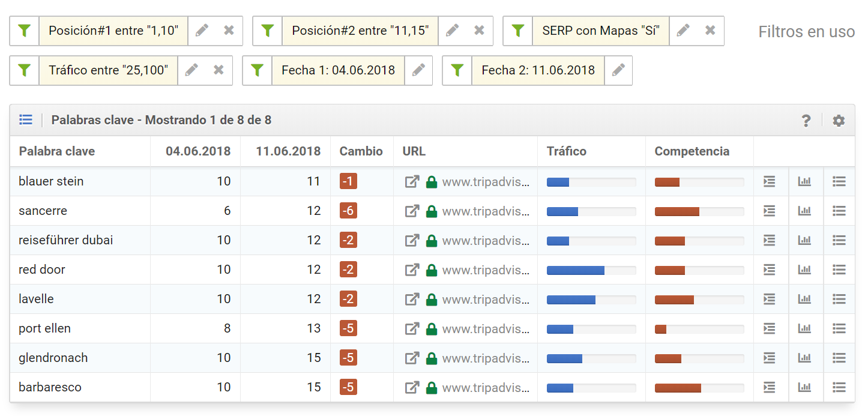Click the glendronach keyword

tap(53, 358)
